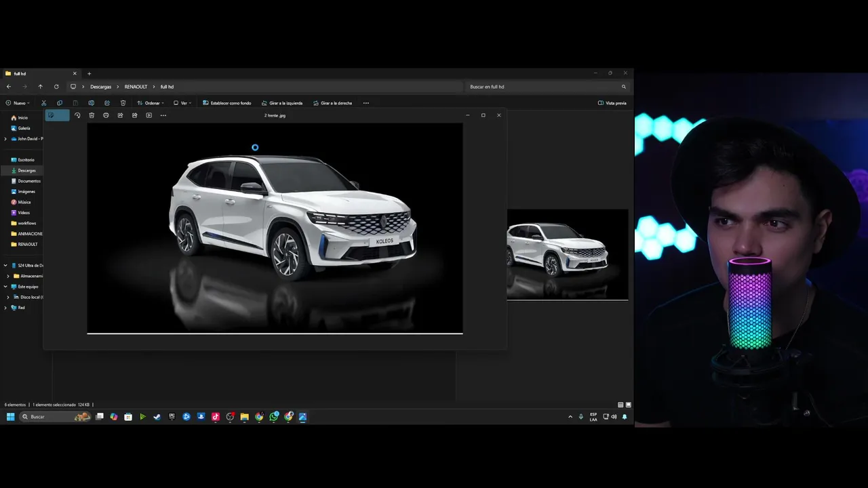The image size is (868, 488).
Task: Click the Share icon in Explorer toolbar
Action: pos(107,103)
